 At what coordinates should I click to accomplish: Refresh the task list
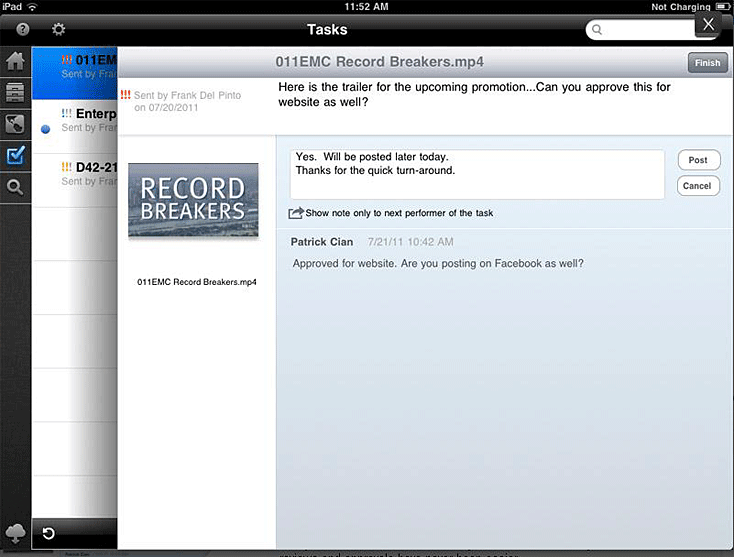point(48,533)
